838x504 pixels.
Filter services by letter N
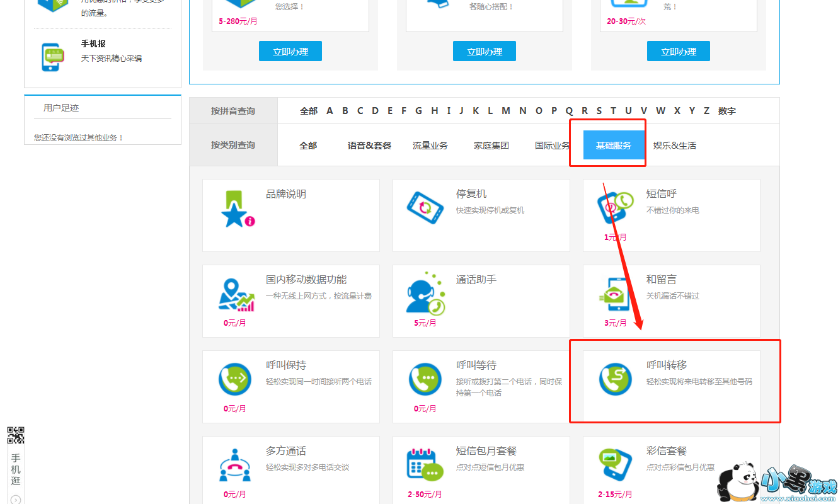523,111
